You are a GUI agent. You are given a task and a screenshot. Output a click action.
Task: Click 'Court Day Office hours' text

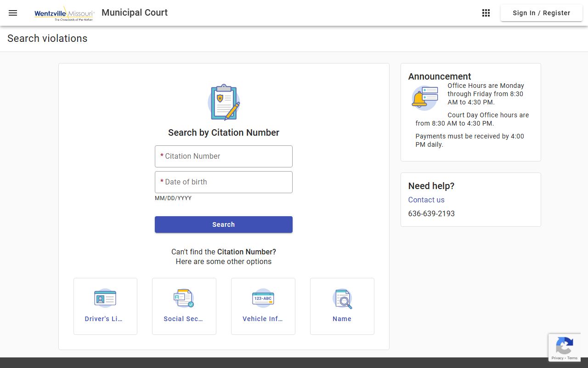(x=472, y=119)
